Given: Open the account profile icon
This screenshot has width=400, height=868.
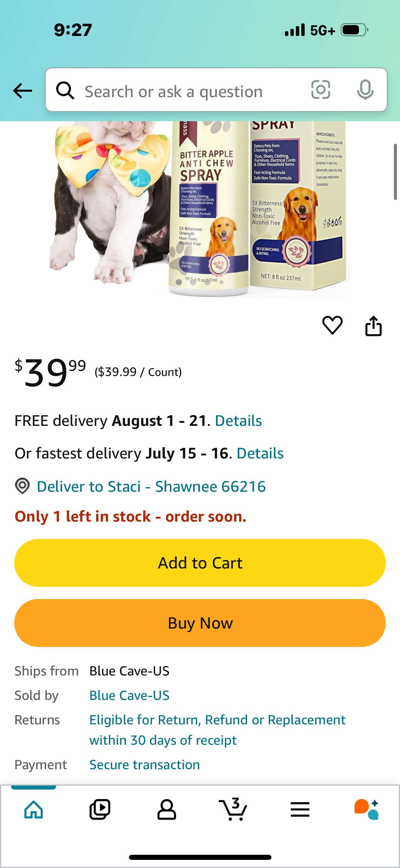Looking at the screenshot, I should tap(167, 809).
